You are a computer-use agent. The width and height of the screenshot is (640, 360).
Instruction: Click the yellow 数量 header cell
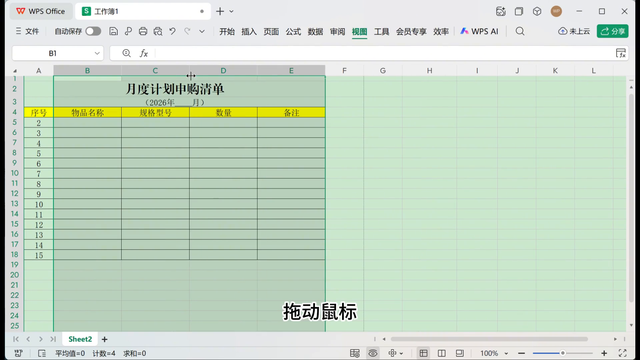coord(223,113)
